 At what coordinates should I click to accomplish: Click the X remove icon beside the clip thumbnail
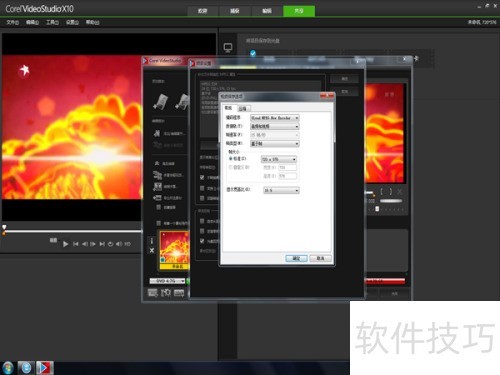152,250
